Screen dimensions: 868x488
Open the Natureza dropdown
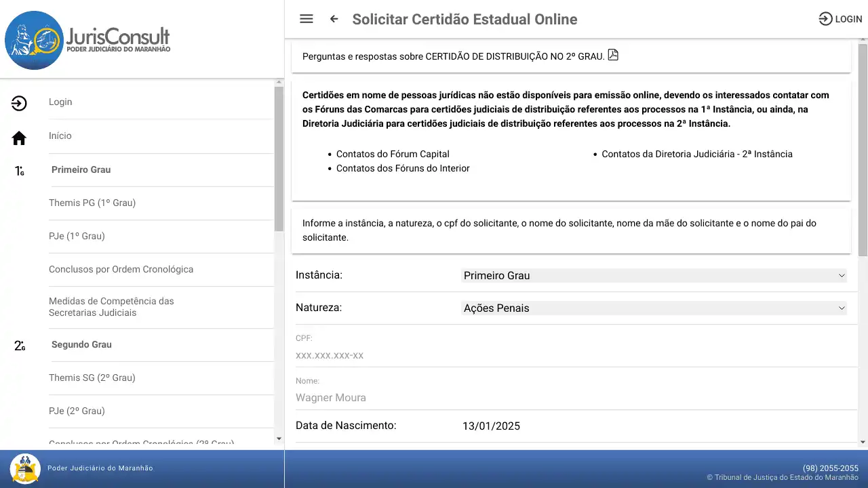pyautogui.click(x=654, y=308)
